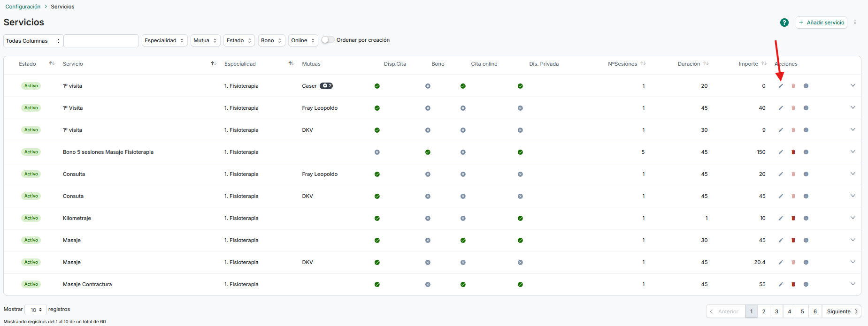Open the Todas Columnas dropdown
Screen dimensions: 868x326
click(x=33, y=41)
